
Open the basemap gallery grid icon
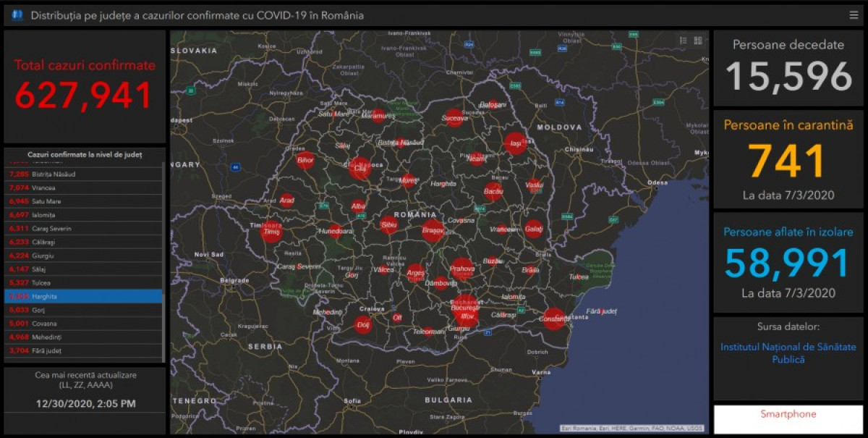tap(698, 41)
